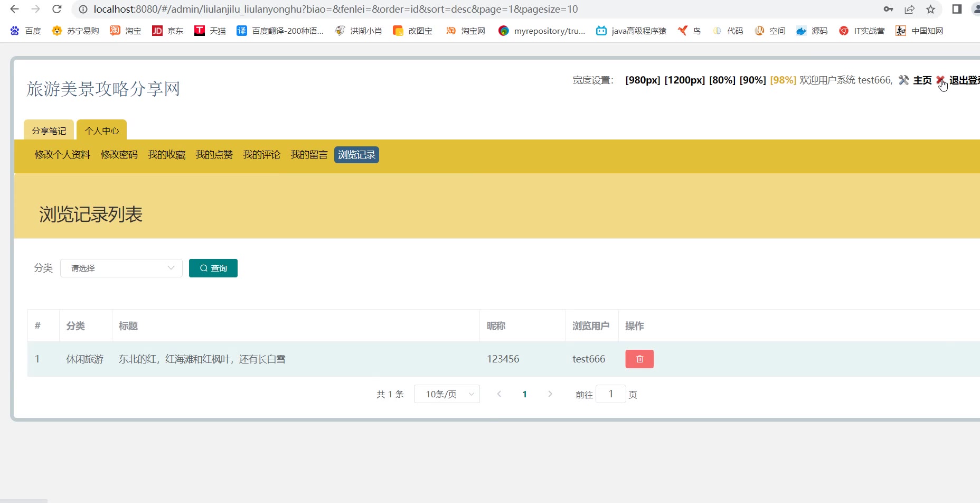980x503 pixels.
Task: Go to next page arrow
Action: pyautogui.click(x=550, y=394)
